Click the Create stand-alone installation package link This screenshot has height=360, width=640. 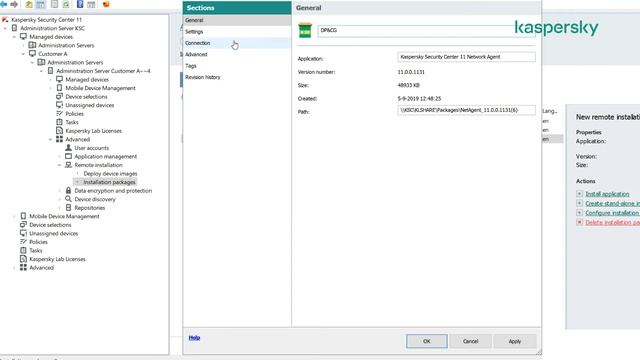tap(612, 203)
